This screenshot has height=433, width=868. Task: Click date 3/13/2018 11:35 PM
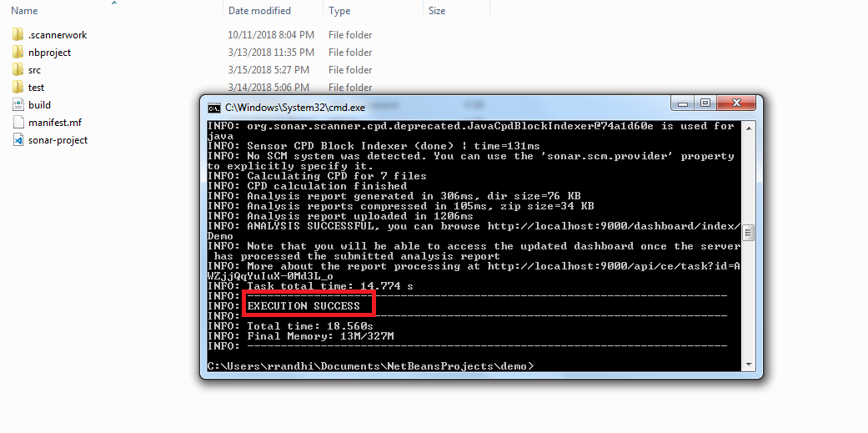click(271, 53)
